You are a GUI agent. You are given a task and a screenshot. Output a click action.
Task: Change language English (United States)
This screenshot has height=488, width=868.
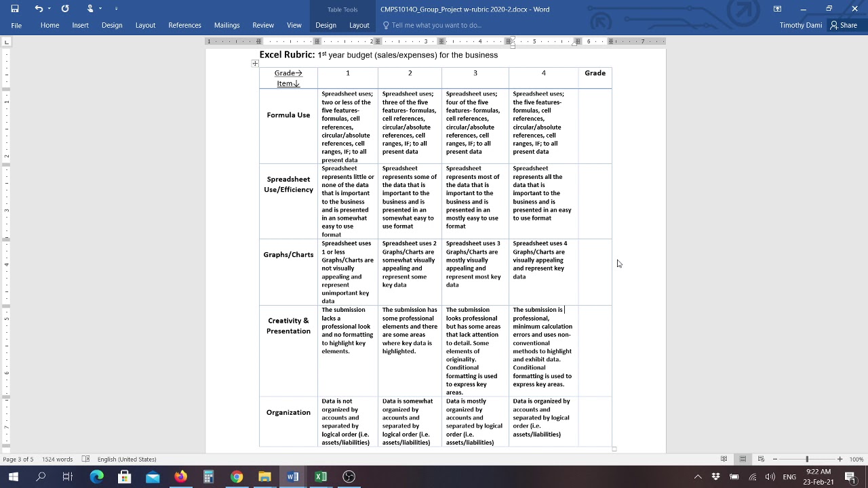126,459
